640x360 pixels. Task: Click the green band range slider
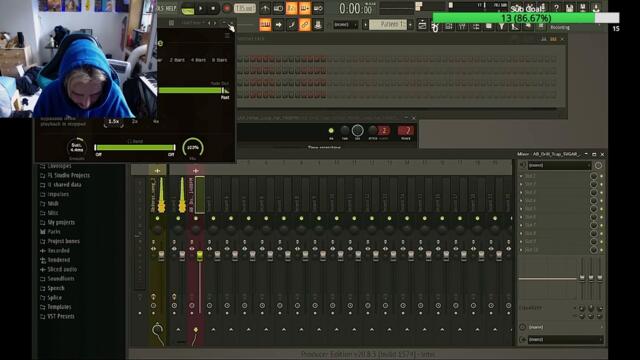pyautogui.click(x=135, y=147)
